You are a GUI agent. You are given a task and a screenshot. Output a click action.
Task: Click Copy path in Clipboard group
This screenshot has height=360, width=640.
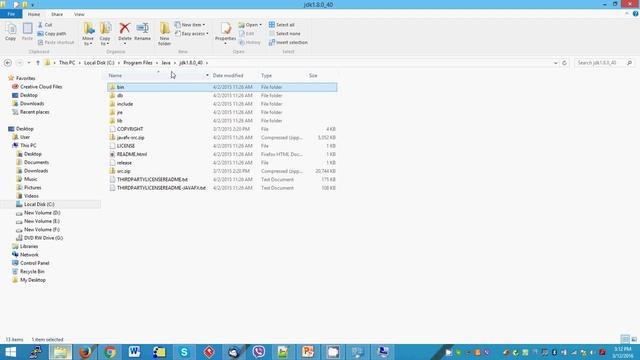tap(52, 33)
